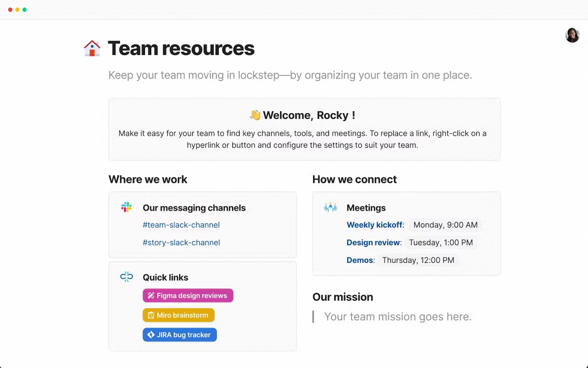This screenshot has height=368, width=588.
Task: Open the user profile avatar
Action: coord(572,35)
